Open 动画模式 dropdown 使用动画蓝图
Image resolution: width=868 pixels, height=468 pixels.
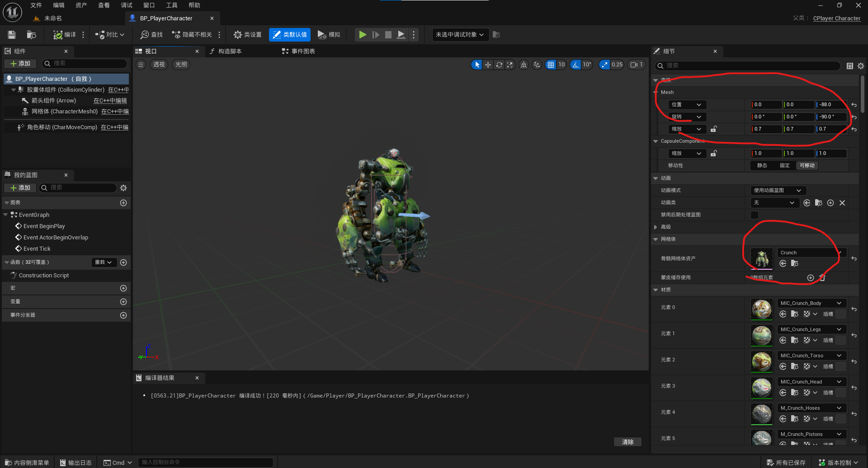[x=778, y=191]
